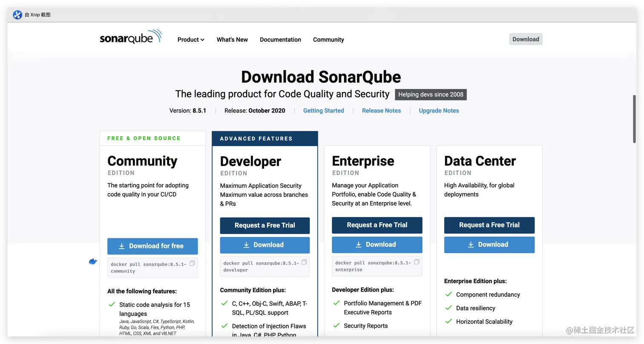Go to Documentation
Image resolution: width=644 pixels, height=344 pixels.
coord(280,40)
